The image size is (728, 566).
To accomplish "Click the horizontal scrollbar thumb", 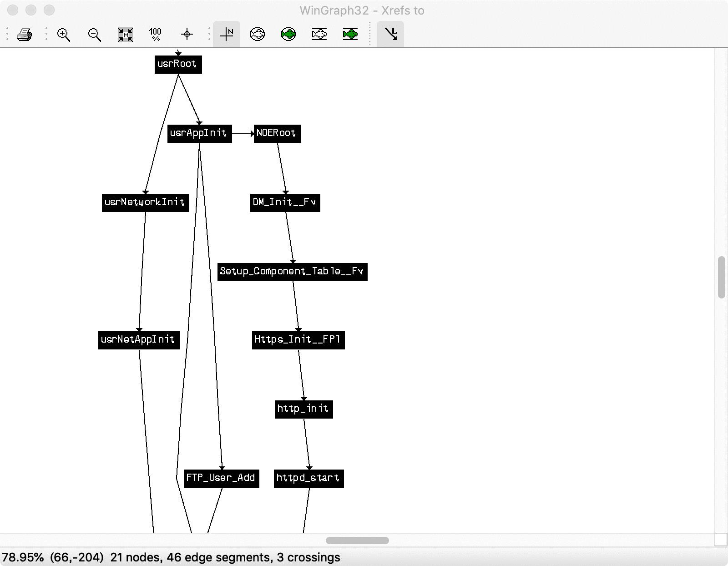I will pos(357,541).
